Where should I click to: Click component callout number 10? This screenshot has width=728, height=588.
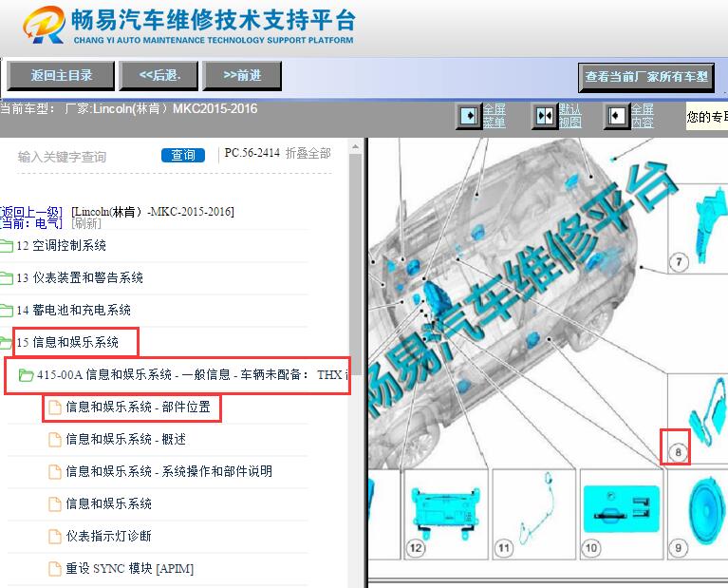click(x=591, y=548)
